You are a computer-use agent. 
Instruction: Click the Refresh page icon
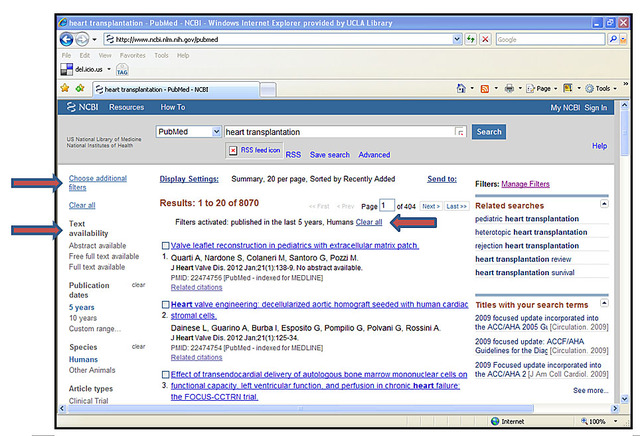[x=471, y=39]
